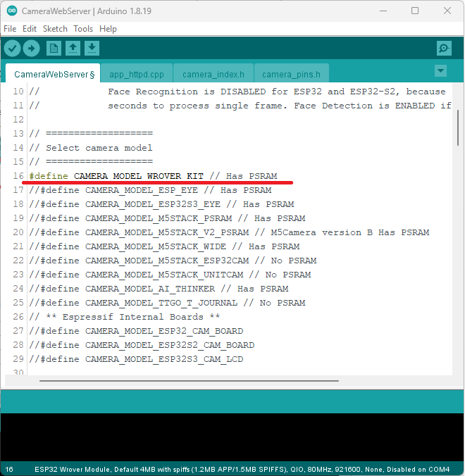This screenshot has width=465, height=476.
Task: Click inside the black console output area
Action: coord(232,437)
